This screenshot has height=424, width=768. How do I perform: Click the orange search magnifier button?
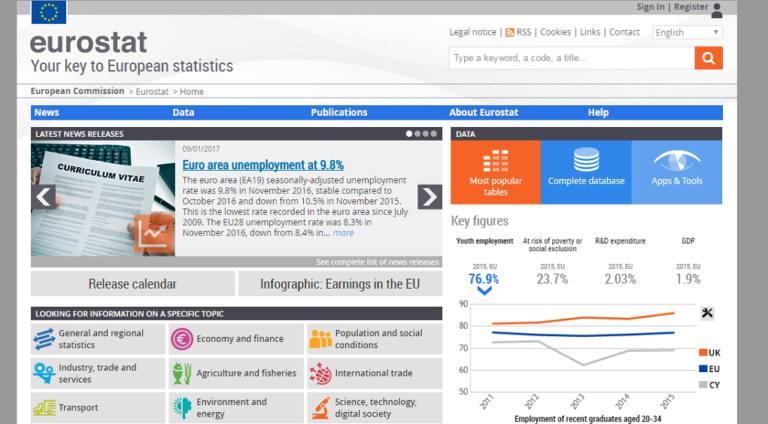click(708, 58)
